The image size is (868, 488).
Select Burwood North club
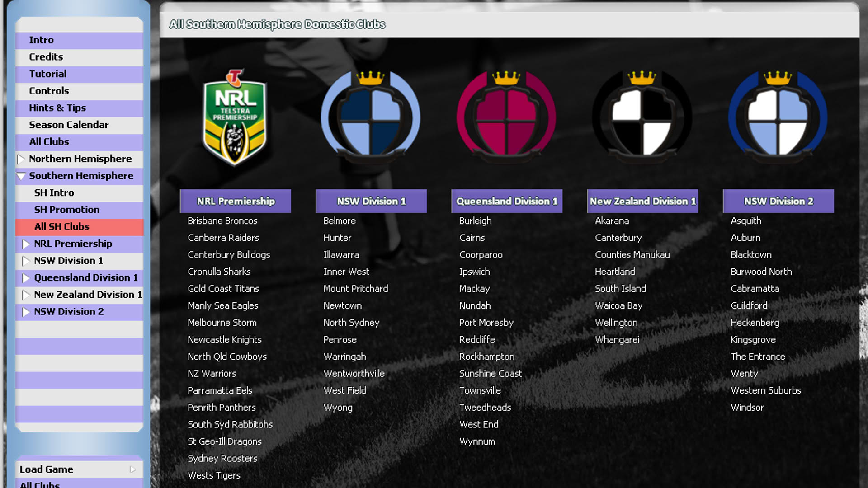[x=761, y=272]
